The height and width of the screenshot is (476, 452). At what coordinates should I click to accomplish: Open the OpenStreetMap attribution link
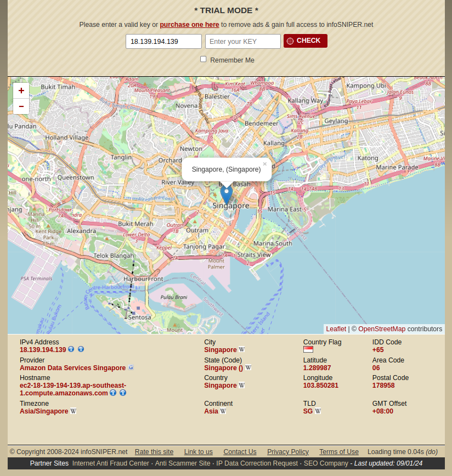pos(381,329)
